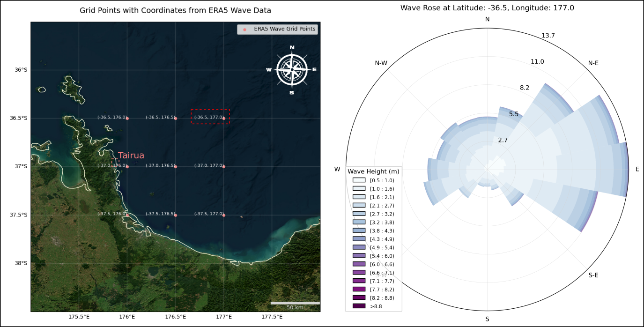Viewport: 644px width, 327px height.
Task: Click the compass rose on the map
Action: (x=292, y=70)
